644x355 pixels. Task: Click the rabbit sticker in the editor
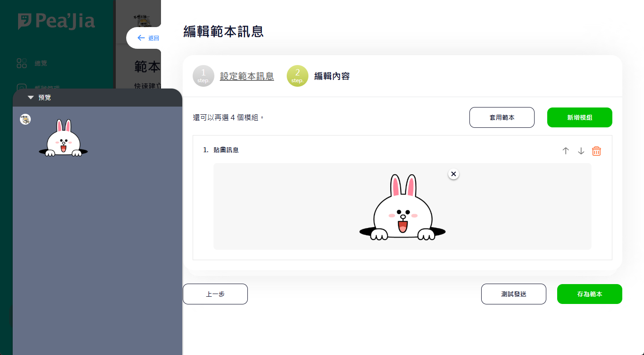coord(402,208)
